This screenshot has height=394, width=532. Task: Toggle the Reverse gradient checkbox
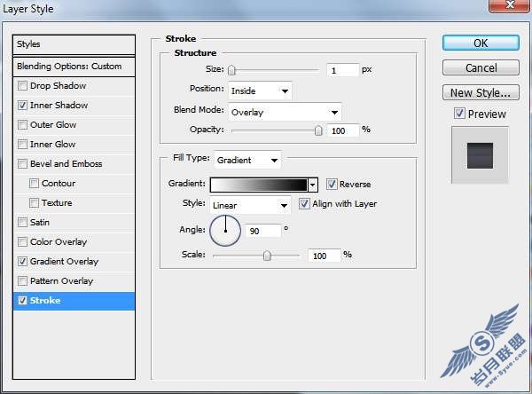[x=332, y=184]
